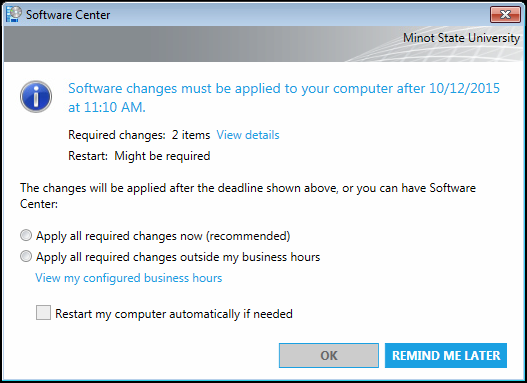The image size is (527, 383).
Task: Click the blue deadline headline message
Action: [x=284, y=98]
